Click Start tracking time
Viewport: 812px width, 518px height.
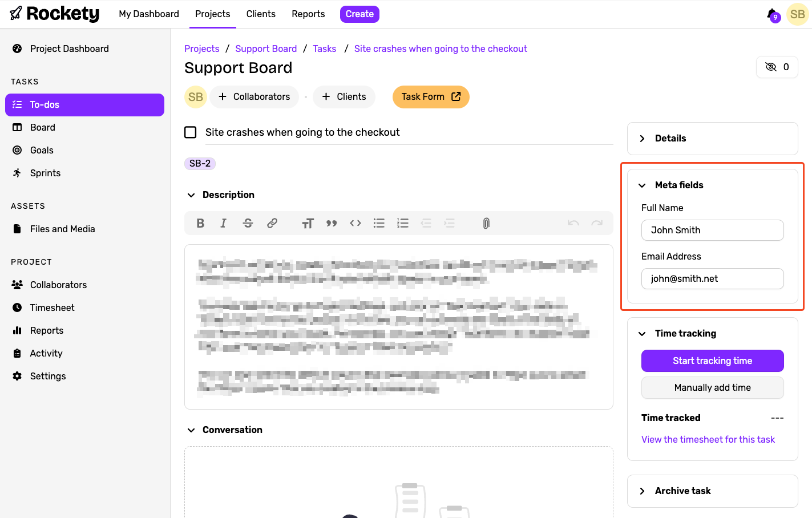click(713, 361)
